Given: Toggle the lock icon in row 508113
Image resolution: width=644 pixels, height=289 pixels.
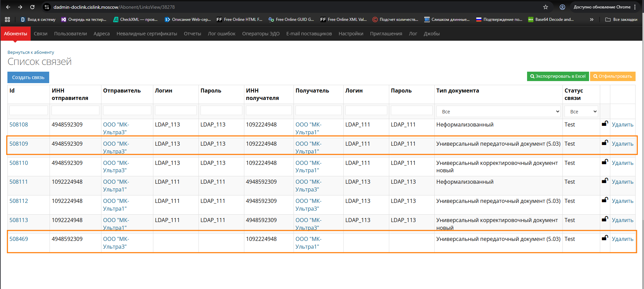Looking at the screenshot, I should point(605,219).
